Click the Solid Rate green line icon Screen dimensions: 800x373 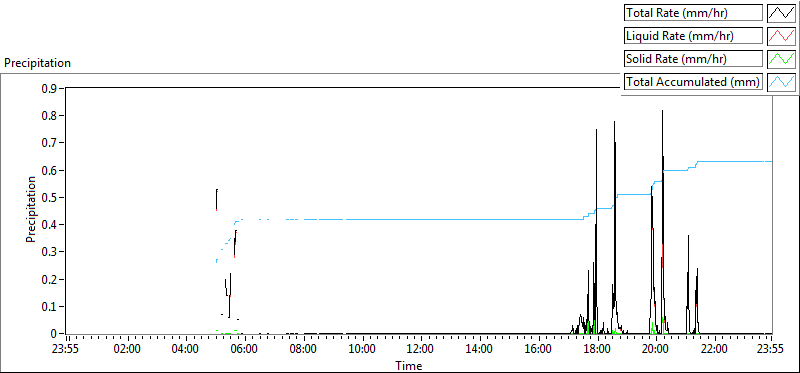(x=782, y=59)
